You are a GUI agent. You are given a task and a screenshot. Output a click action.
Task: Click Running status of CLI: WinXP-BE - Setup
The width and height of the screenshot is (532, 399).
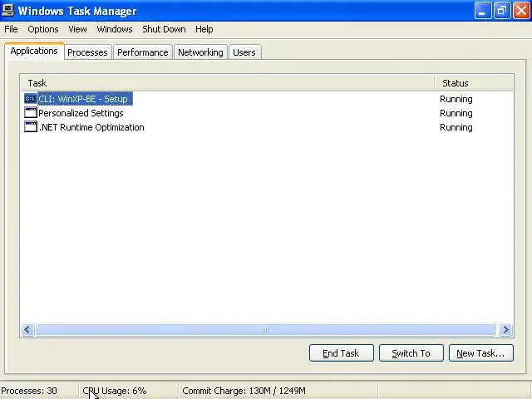(x=456, y=99)
